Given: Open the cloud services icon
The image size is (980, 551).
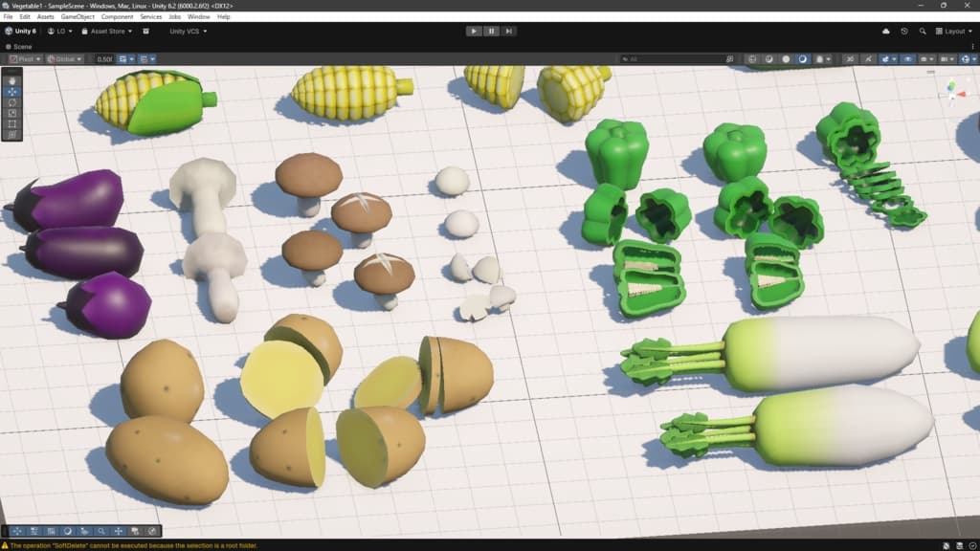Looking at the screenshot, I should pos(885,32).
